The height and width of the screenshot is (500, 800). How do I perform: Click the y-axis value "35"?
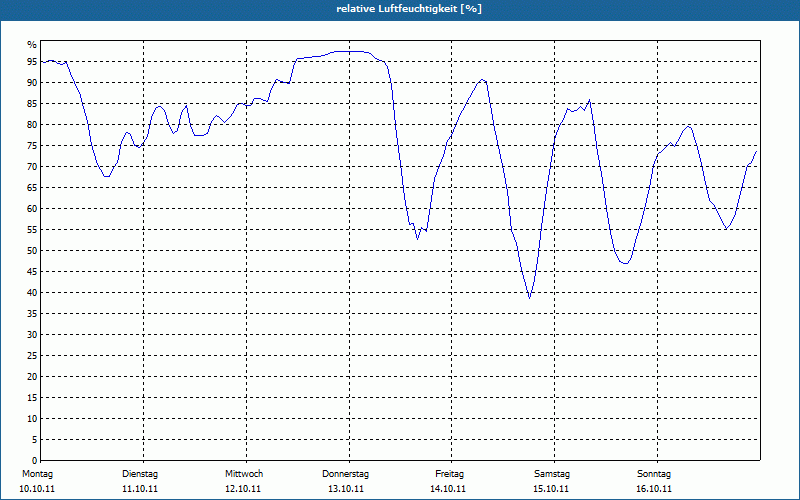32,314
